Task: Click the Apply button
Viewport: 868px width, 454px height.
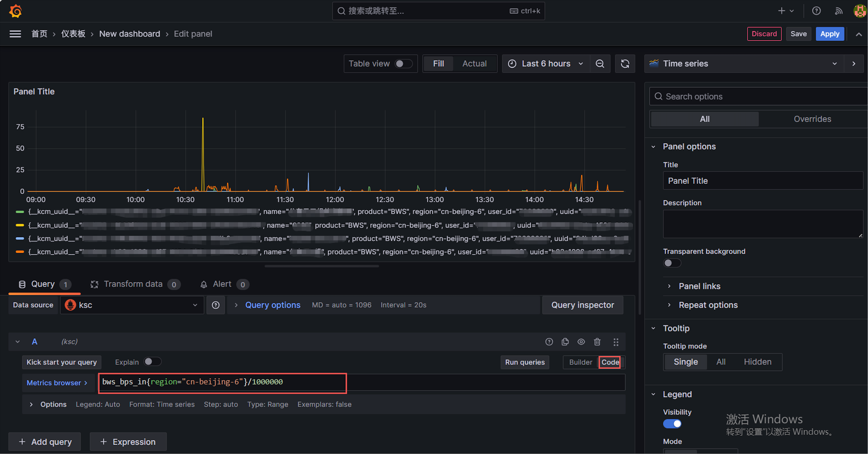Action: [x=829, y=34]
